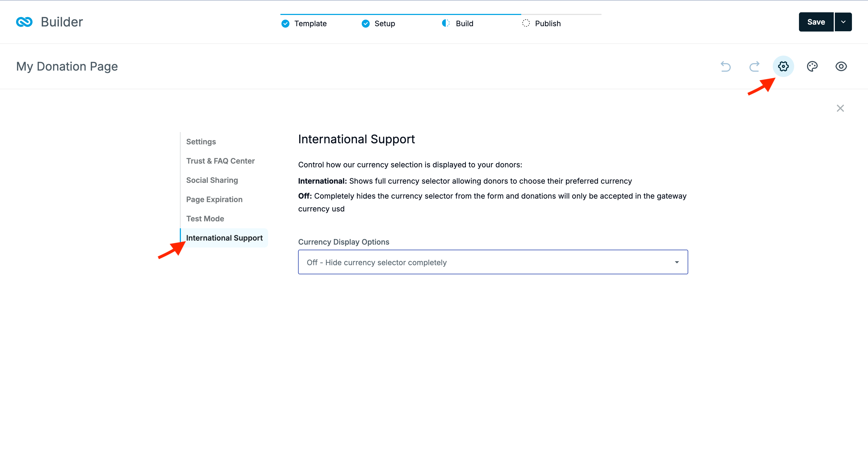
Task: Click the Setup step checkmark icon
Action: pos(366,24)
